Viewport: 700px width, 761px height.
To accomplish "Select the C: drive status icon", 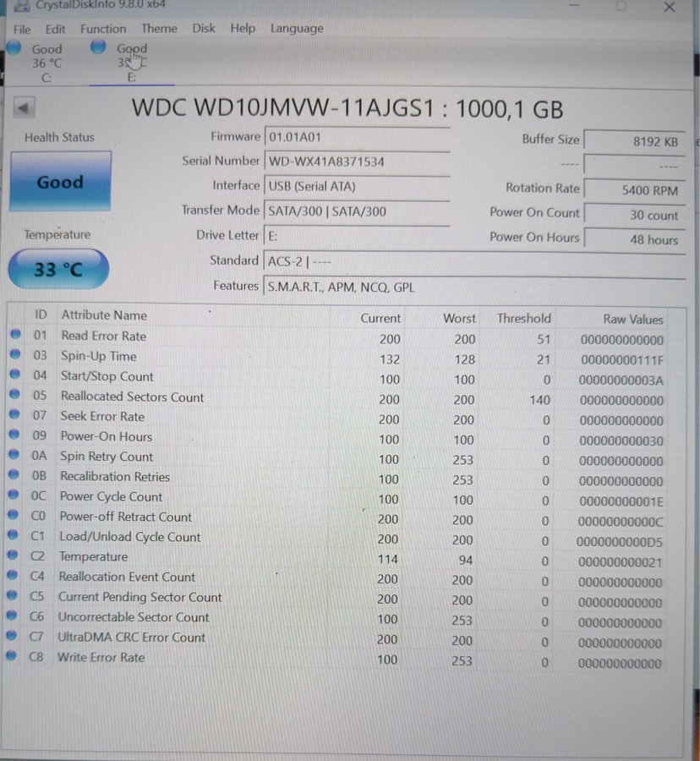I will click(x=14, y=47).
